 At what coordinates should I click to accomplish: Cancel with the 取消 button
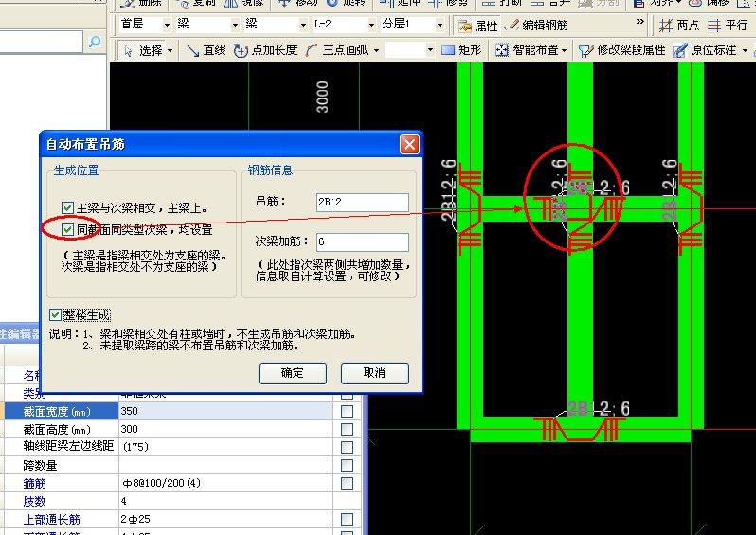374,373
